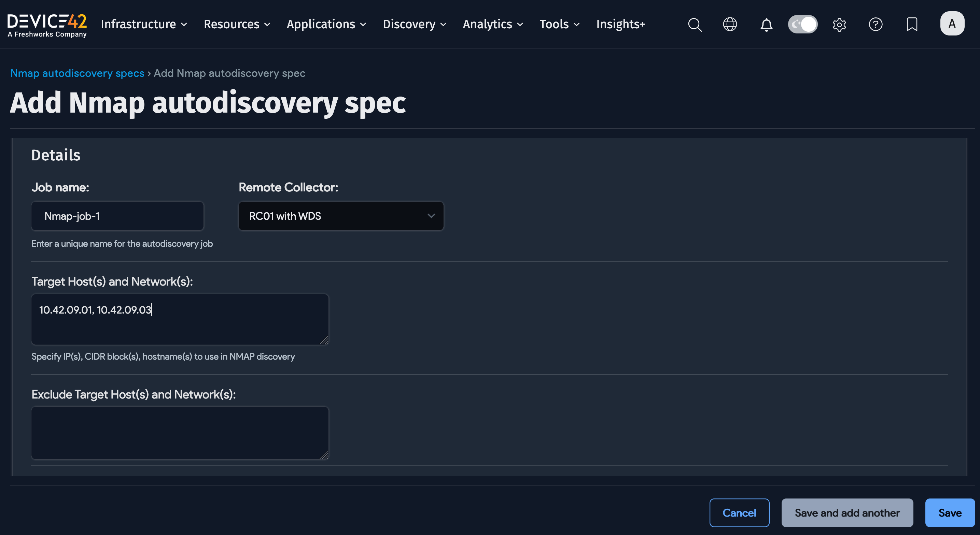Open the Analytics menu
The width and height of the screenshot is (980, 535).
(493, 24)
